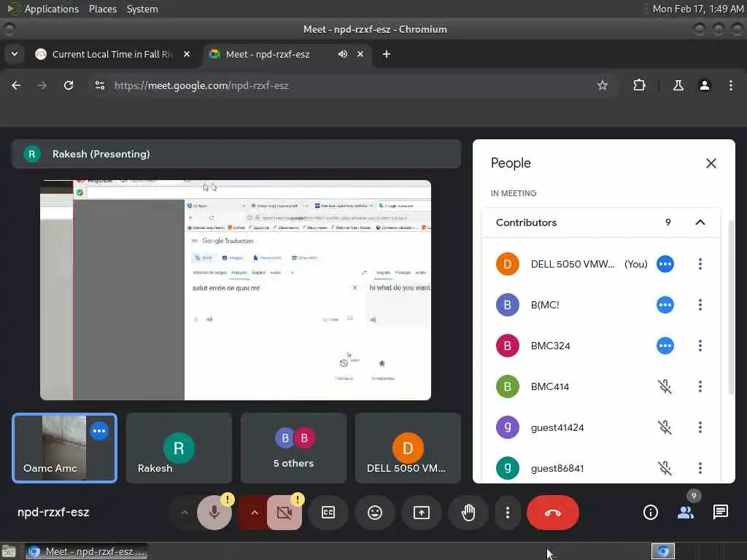
Task: Click the blue audio indicator for B(MC!
Action: click(x=665, y=305)
